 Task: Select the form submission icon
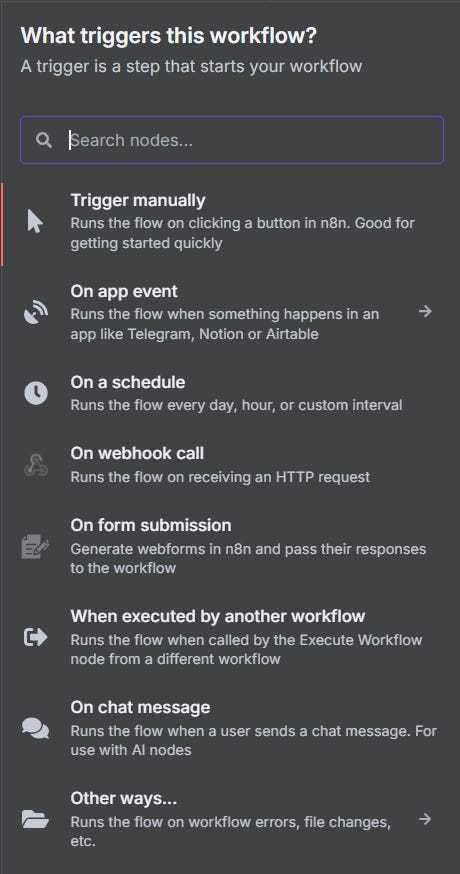coord(36,546)
